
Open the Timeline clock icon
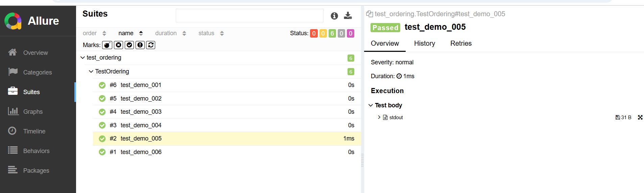(x=12, y=131)
